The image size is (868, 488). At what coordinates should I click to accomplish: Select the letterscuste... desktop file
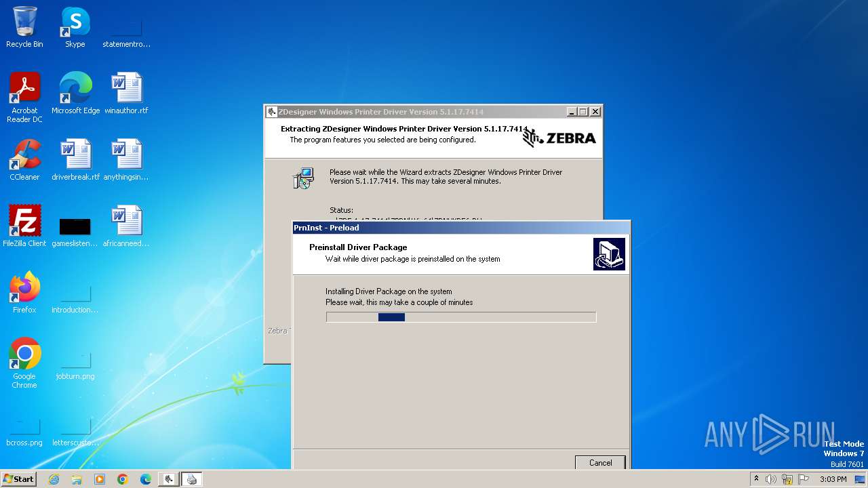pyautogui.click(x=75, y=432)
